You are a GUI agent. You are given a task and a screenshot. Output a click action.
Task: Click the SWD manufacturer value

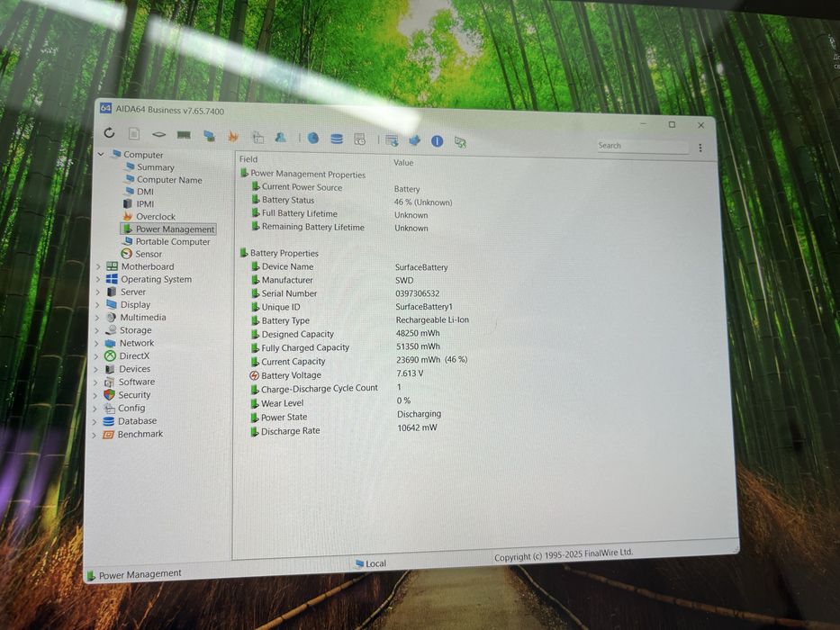404,280
